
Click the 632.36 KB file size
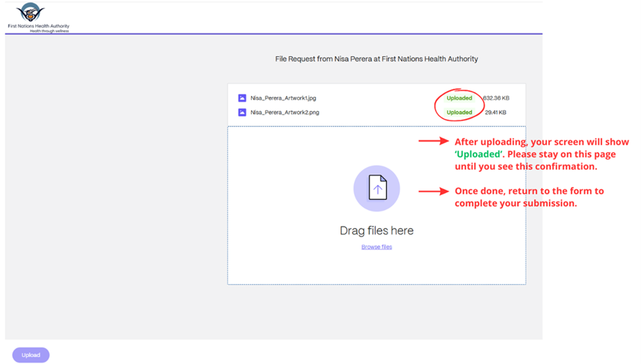tap(496, 98)
